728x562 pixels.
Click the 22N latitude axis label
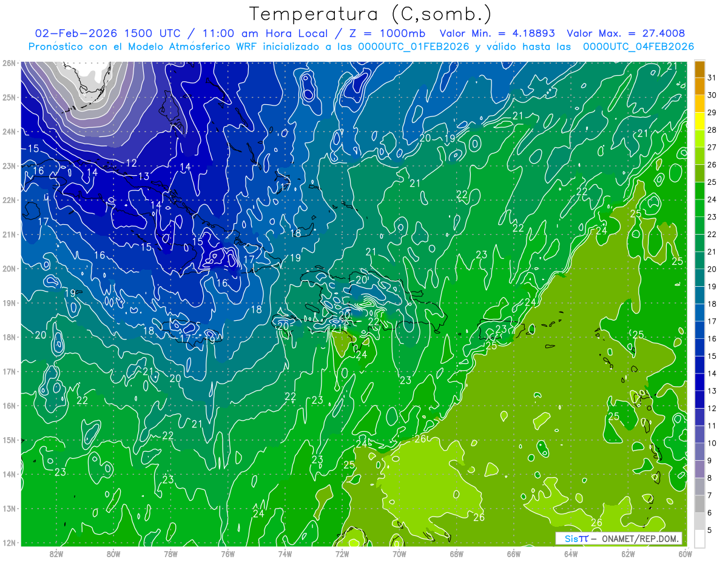(8, 200)
